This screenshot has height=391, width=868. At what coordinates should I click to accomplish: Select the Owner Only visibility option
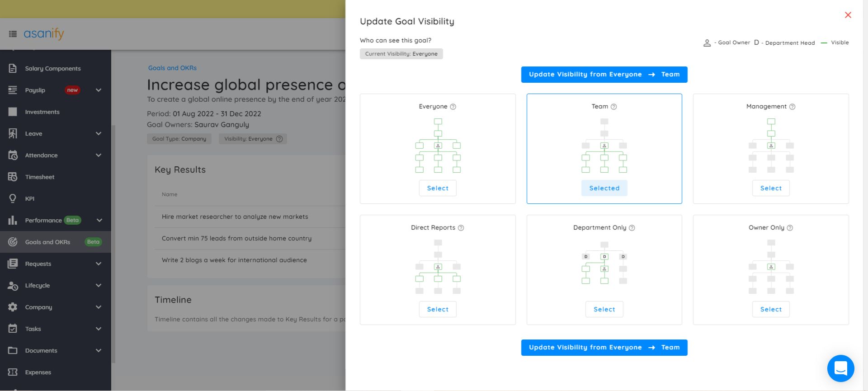tap(771, 309)
